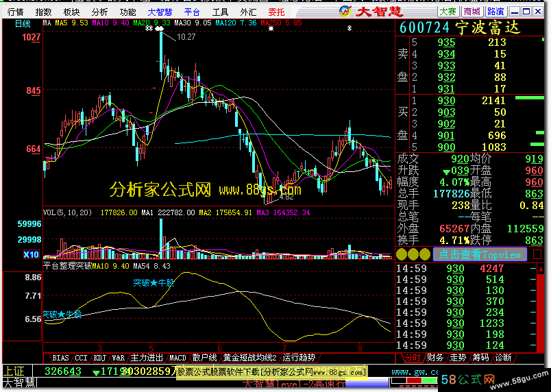
Task: Open the 外汇 menu
Action: pyautogui.click(x=248, y=12)
